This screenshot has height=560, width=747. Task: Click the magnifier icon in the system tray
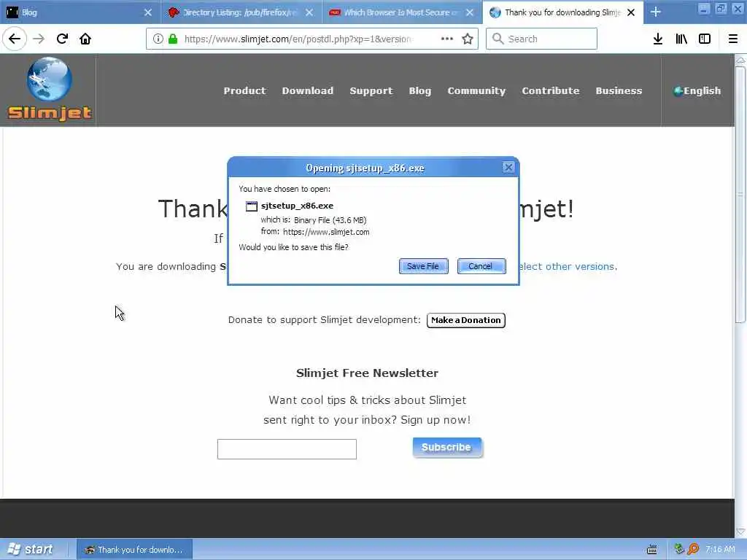[693, 549]
